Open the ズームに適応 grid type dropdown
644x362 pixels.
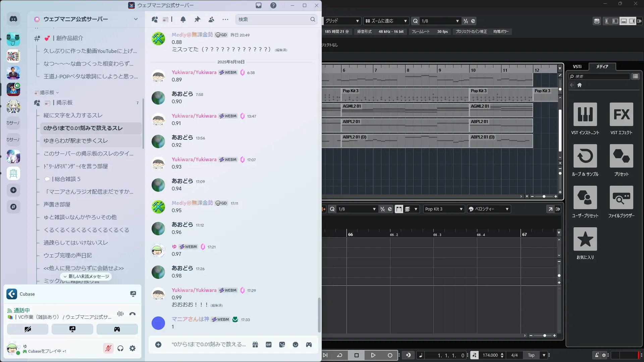point(386,21)
